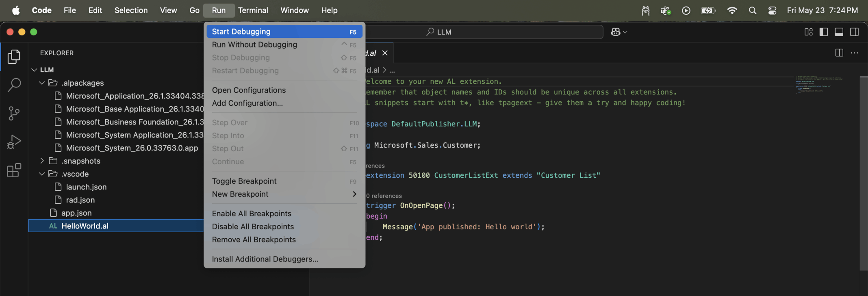The width and height of the screenshot is (868, 296).
Task: Open the Copilot chat icon in title bar
Action: [616, 32]
